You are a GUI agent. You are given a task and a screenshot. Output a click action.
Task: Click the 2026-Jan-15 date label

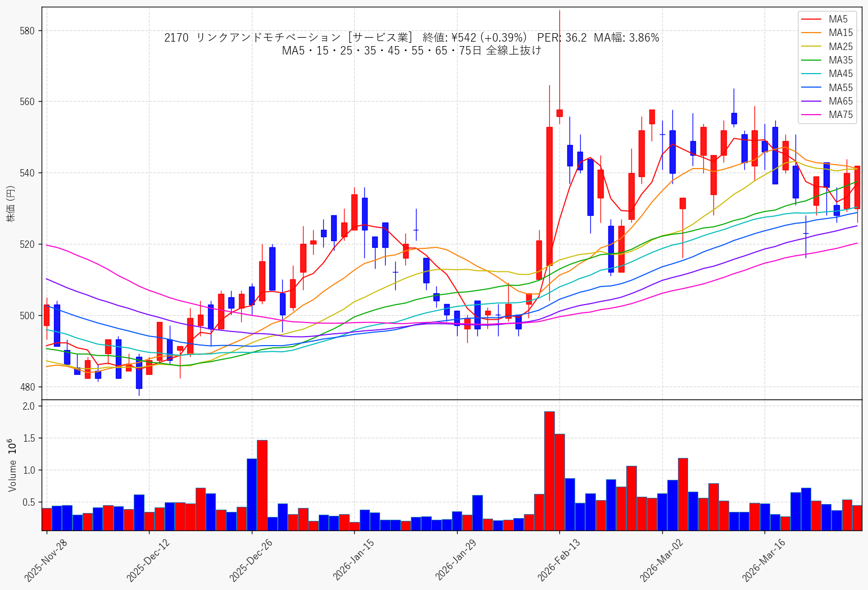coord(354,560)
